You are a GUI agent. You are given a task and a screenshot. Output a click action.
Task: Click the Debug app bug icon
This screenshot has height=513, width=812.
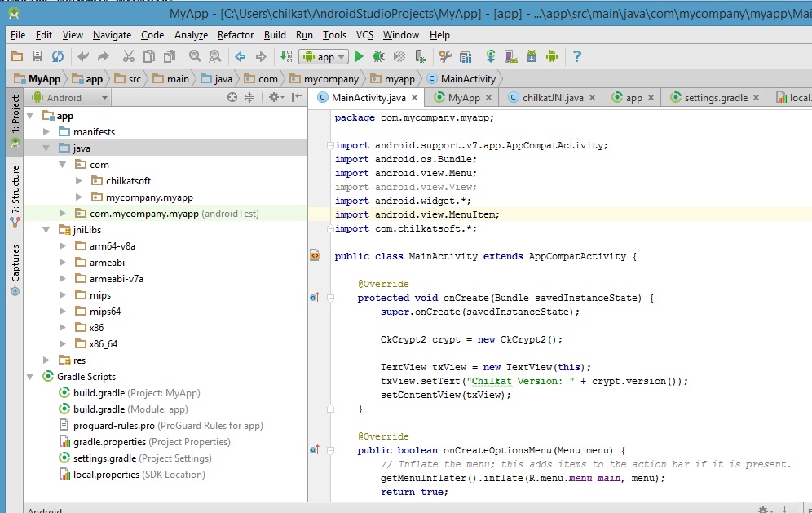pyautogui.click(x=378, y=56)
